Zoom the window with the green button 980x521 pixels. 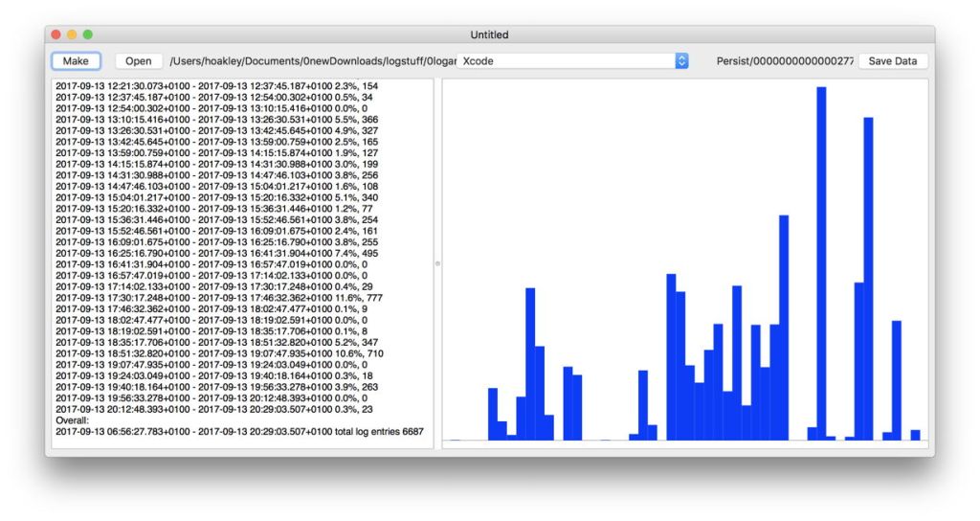(88, 34)
